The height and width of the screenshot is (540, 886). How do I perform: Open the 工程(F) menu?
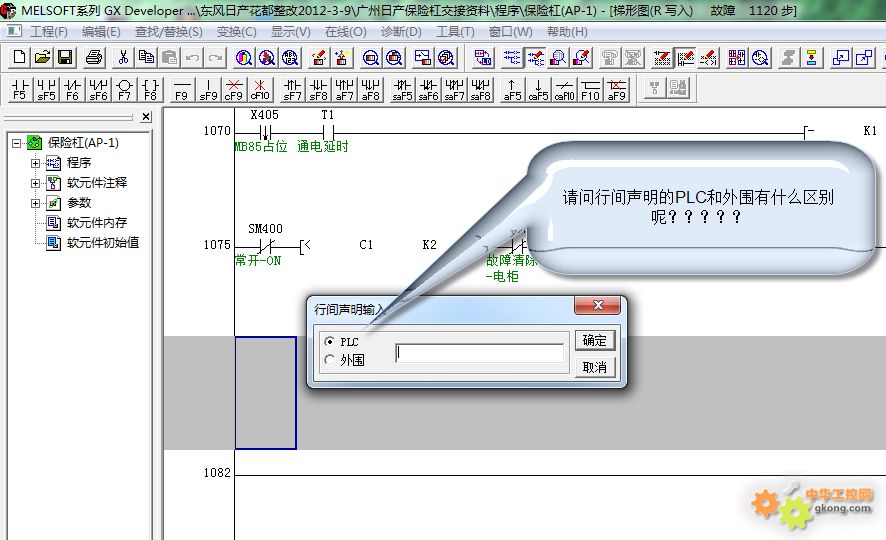tap(48, 32)
